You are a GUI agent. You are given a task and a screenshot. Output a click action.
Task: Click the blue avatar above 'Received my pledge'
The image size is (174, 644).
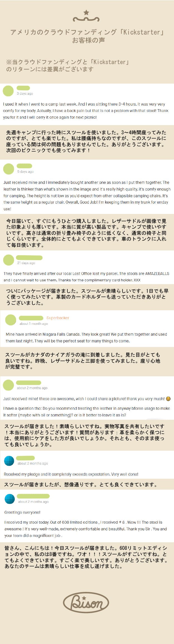(x=9, y=461)
